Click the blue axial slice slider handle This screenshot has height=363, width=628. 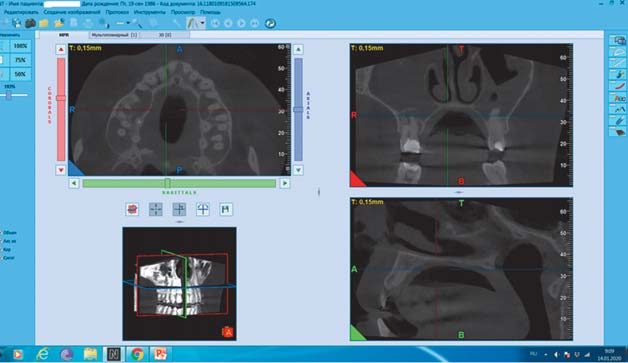click(x=298, y=109)
